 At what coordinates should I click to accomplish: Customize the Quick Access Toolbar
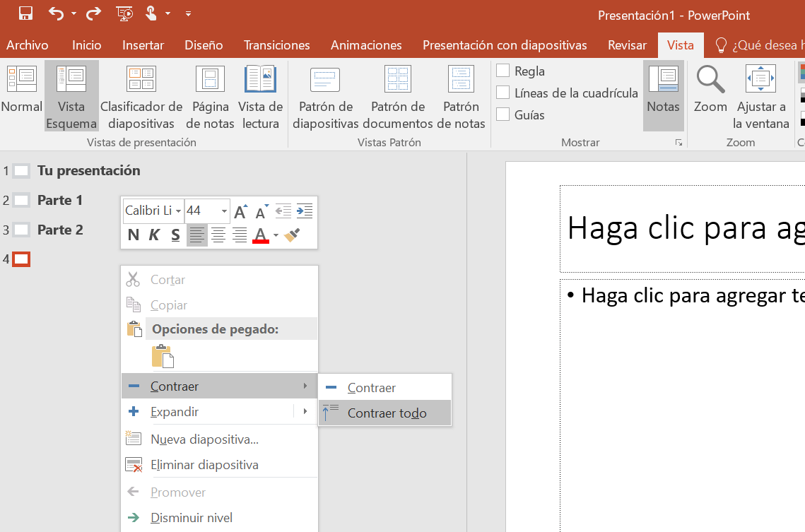(x=189, y=14)
